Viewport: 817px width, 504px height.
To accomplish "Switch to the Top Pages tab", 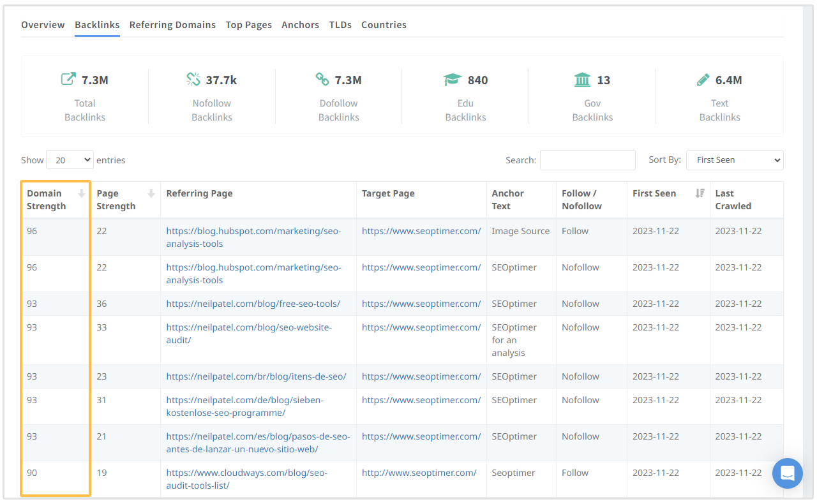I will point(248,25).
